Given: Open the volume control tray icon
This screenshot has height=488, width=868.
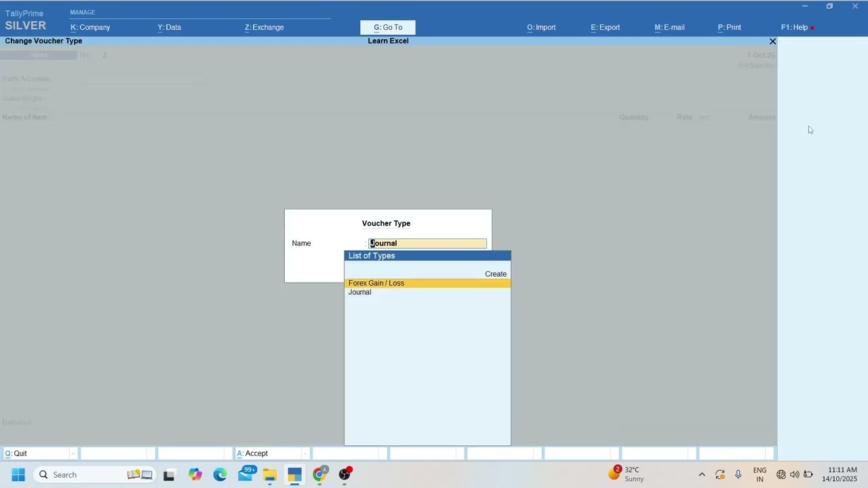Looking at the screenshot, I should pos(795,474).
